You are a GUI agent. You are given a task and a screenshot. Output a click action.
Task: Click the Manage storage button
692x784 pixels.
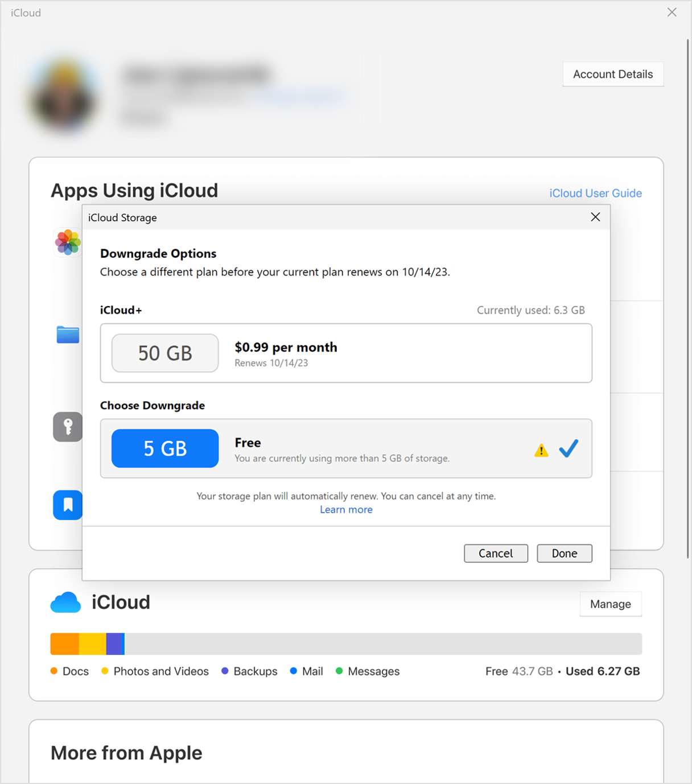pos(611,604)
